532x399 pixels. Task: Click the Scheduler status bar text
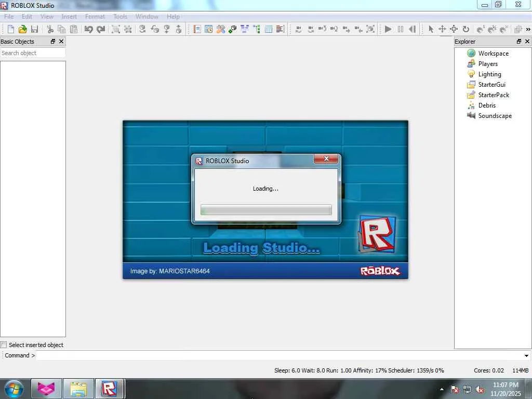[416, 370]
